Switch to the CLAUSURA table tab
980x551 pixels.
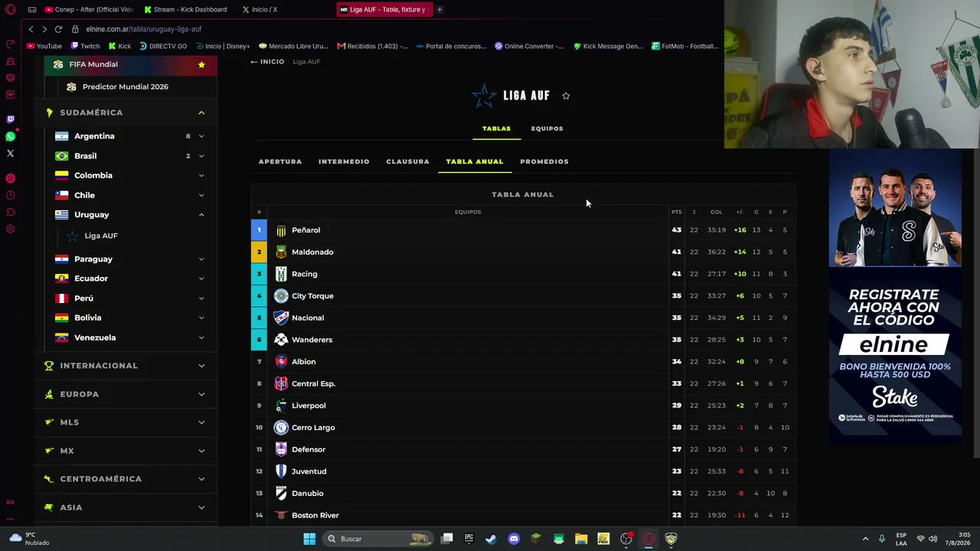point(407,161)
